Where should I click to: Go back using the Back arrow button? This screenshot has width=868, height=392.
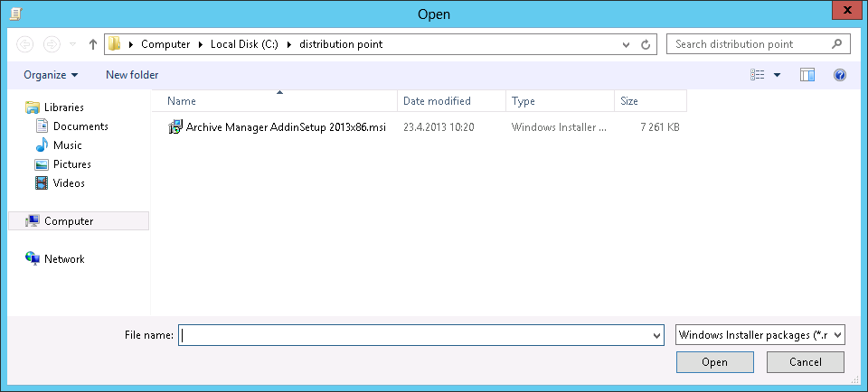[25, 44]
